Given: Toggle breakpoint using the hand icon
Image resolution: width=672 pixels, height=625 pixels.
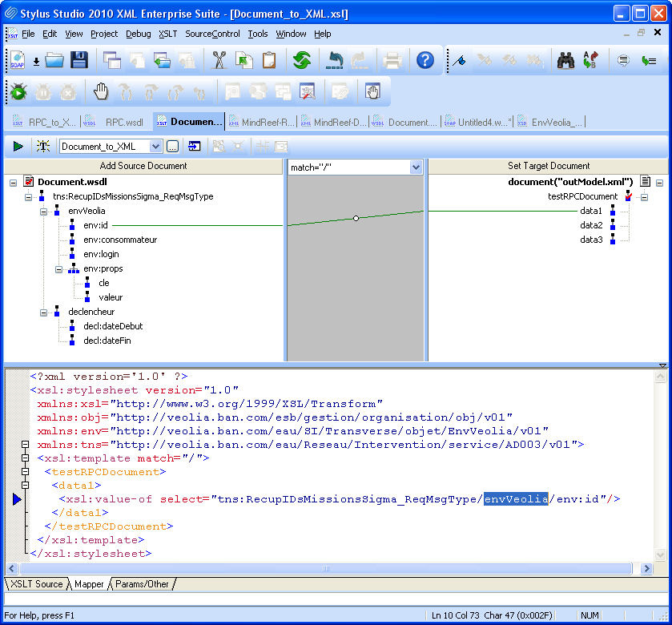Looking at the screenshot, I should [x=101, y=92].
